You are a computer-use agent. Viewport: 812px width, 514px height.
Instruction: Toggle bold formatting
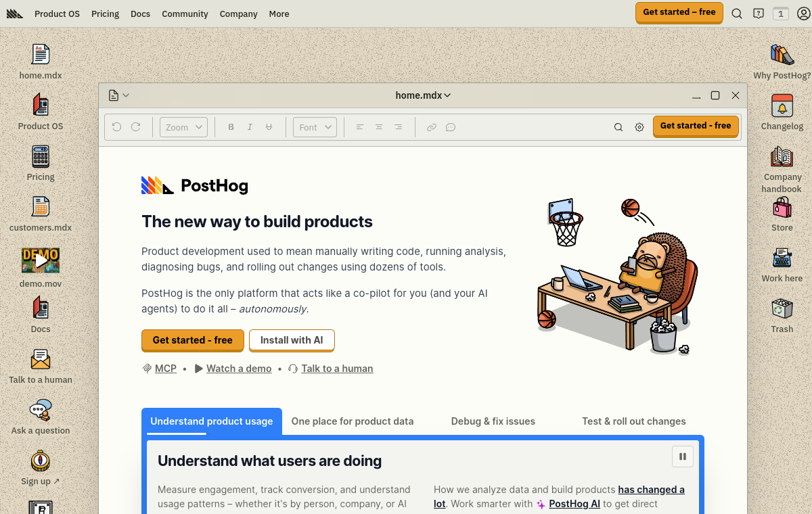[231, 126]
